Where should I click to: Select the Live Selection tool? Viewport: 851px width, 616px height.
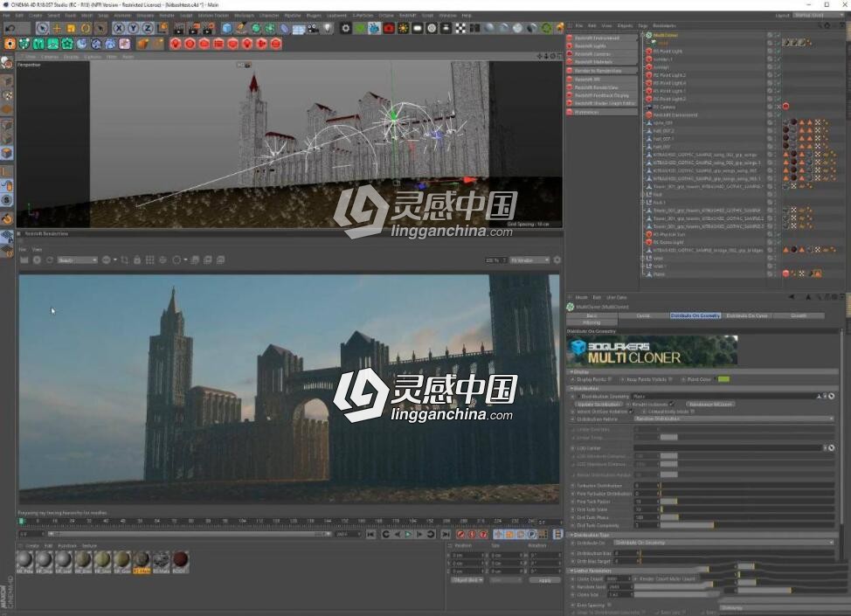(42, 28)
